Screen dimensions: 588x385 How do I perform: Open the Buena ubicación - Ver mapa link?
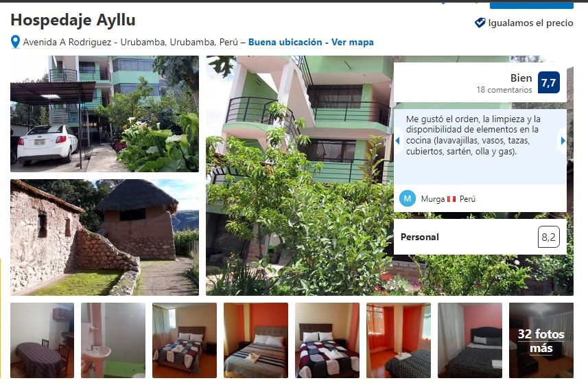point(311,42)
